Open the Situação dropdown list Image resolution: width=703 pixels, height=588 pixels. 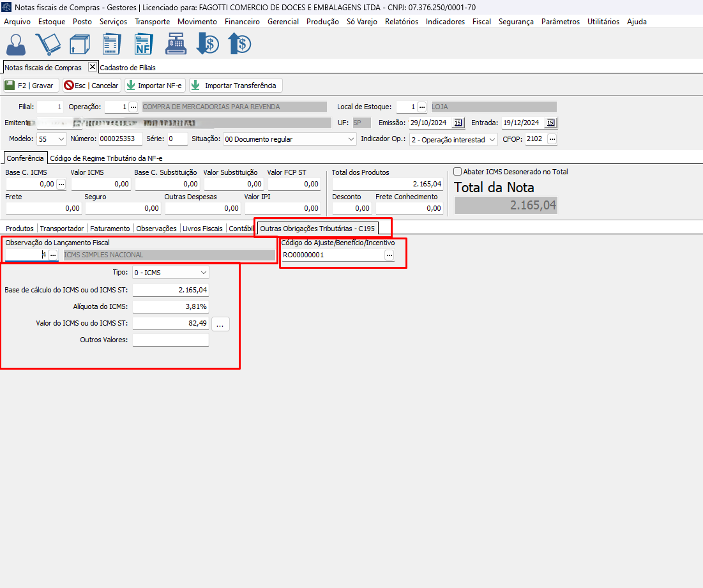[351, 139]
